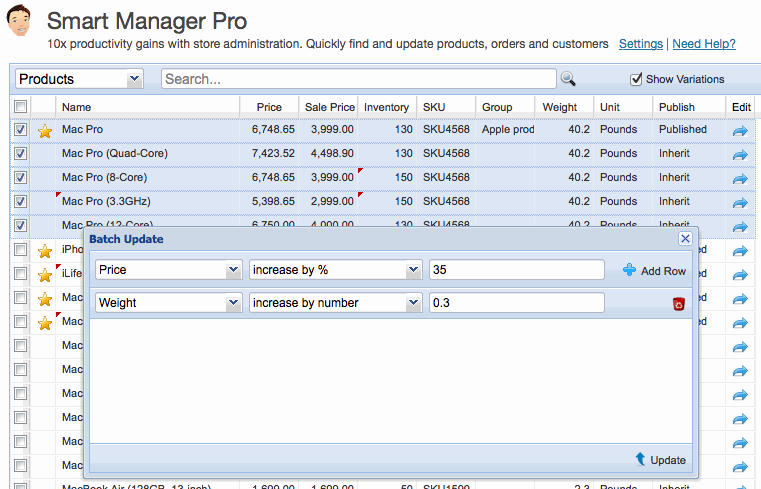Check the iPho row checkbox

pos(20,249)
